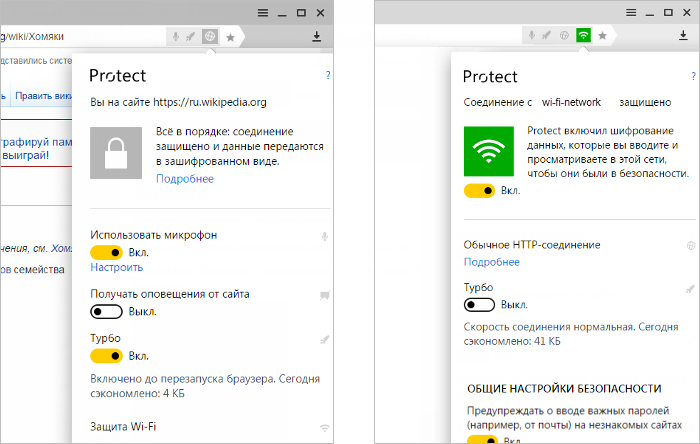The height and width of the screenshot is (444, 700).
Task: Disable Турбо switch in the left panel
Action: (106, 356)
